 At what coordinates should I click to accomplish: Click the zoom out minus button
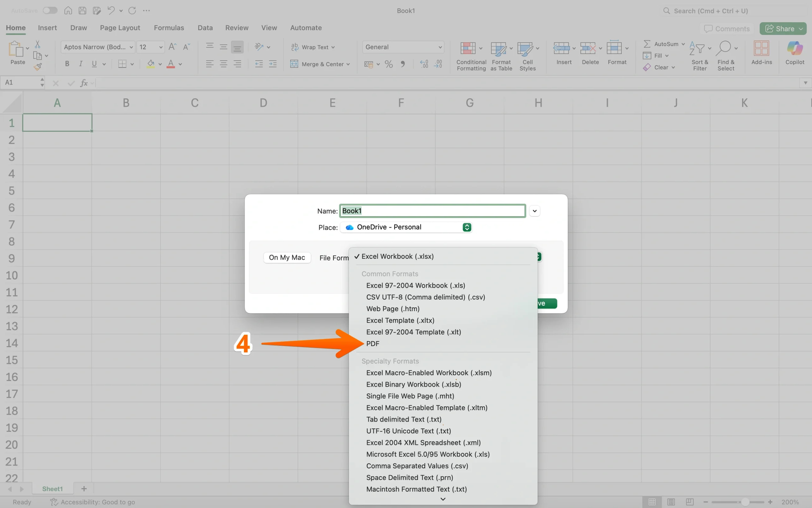705,502
